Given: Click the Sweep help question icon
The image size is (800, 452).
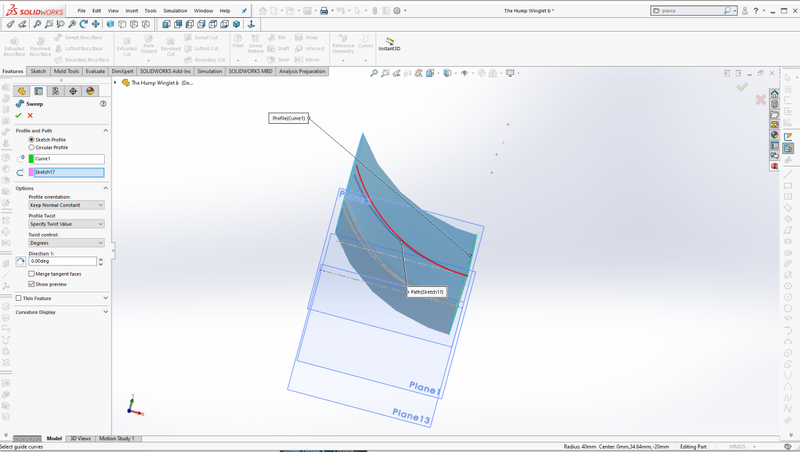Looking at the screenshot, I should [104, 104].
